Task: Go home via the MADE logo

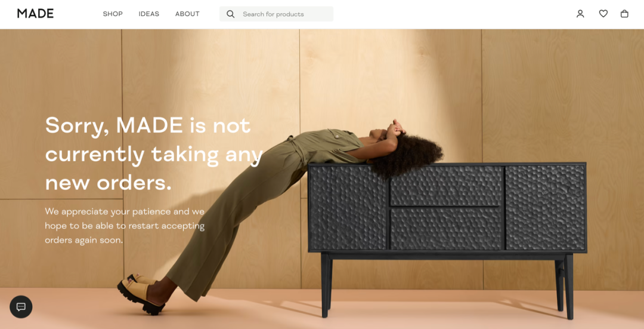Action: point(35,14)
